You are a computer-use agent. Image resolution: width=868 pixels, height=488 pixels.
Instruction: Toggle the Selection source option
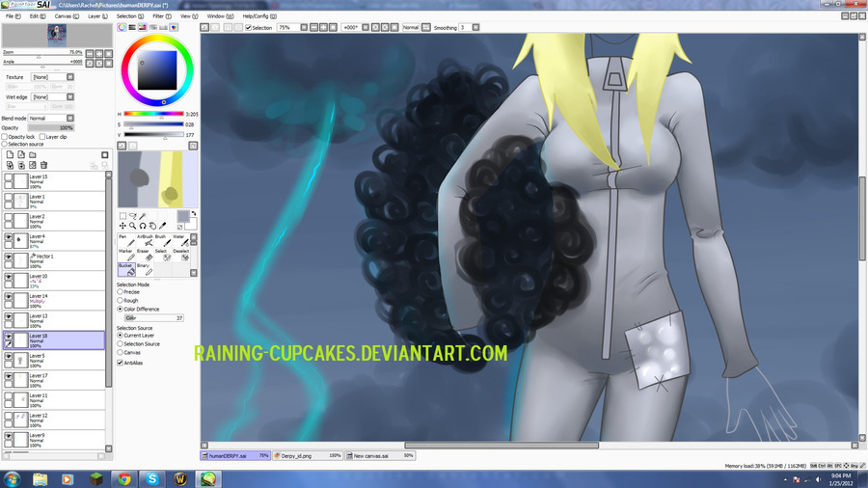click(x=5, y=144)
